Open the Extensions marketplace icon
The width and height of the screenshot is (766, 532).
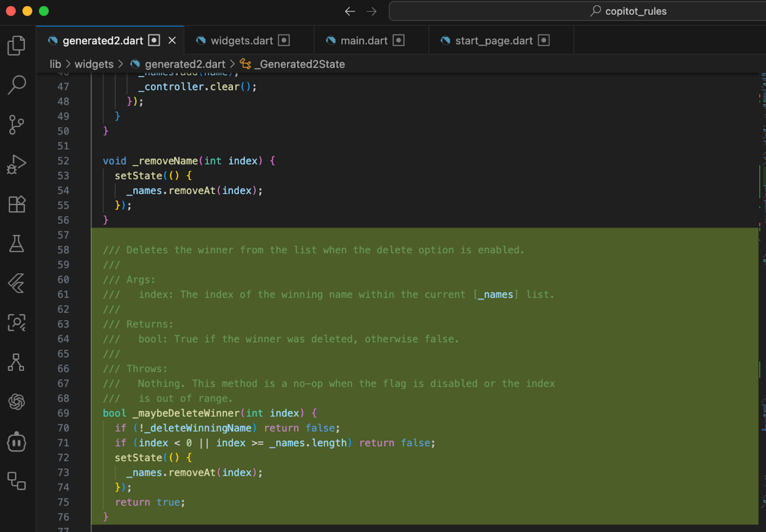click(17, 204)
